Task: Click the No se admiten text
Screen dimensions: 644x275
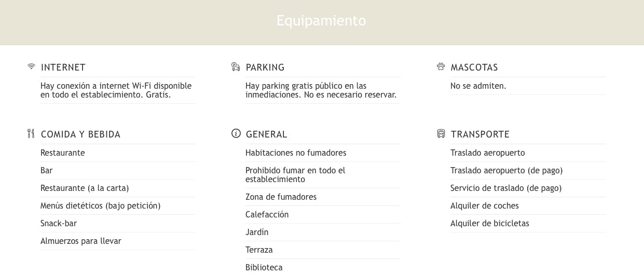Action: point(478,86)
